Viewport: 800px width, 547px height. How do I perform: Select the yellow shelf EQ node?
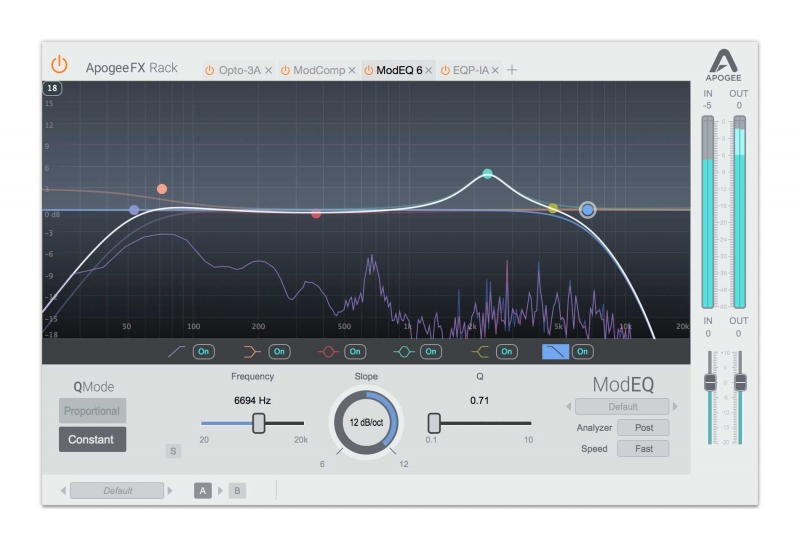[x=553, y=208]
